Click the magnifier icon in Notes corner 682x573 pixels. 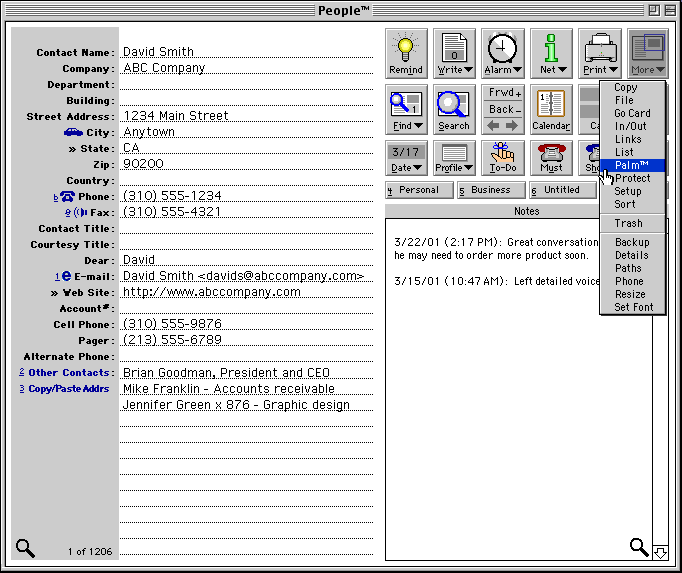[x=638, y=546]
